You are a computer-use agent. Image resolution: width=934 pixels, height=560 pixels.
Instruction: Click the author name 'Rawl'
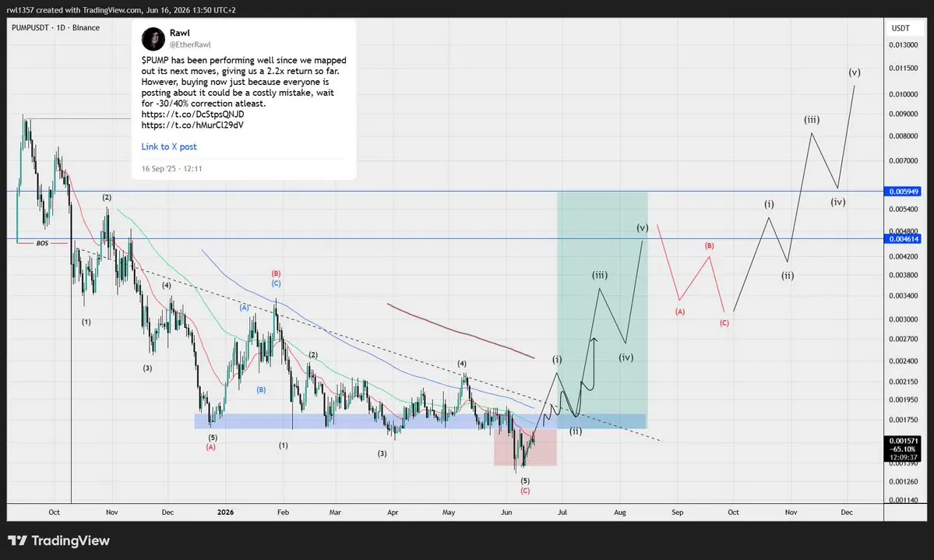point(179,33)
